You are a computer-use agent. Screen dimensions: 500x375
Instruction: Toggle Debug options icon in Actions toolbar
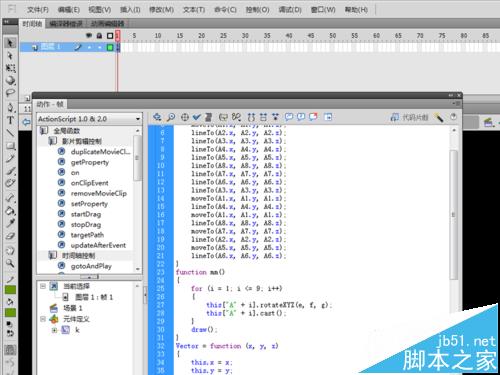click(x=236, y=117)
